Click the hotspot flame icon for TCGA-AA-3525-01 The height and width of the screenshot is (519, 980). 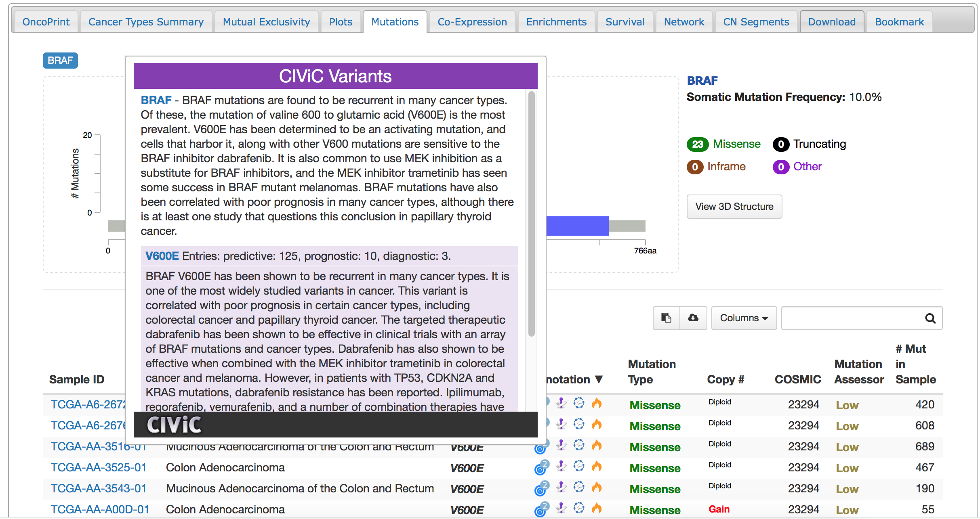[597, 466]
